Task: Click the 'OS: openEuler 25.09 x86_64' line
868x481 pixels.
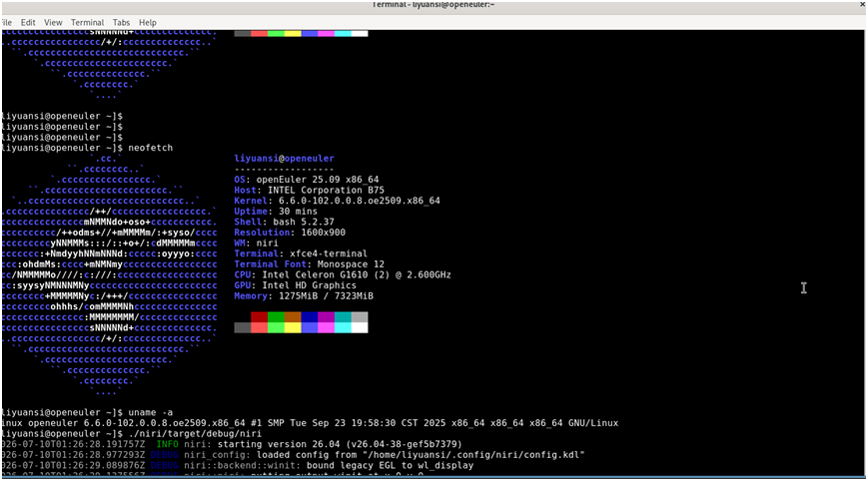Action: click(x=307, y=180)
